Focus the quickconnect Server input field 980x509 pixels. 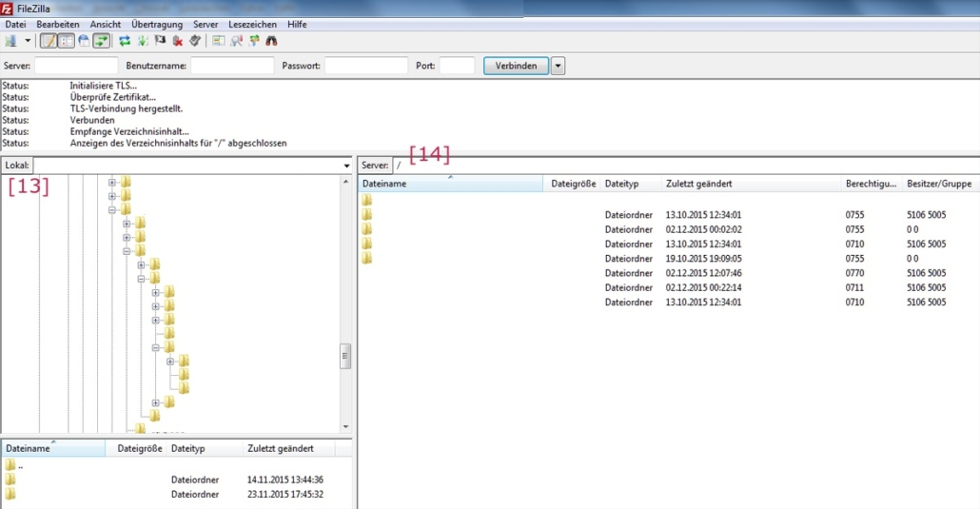point(76,66)
